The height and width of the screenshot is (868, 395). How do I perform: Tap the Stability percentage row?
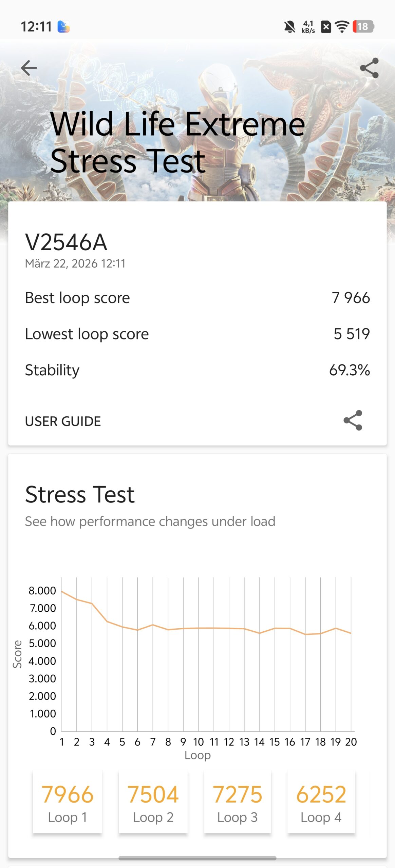[x=197, y=370]
